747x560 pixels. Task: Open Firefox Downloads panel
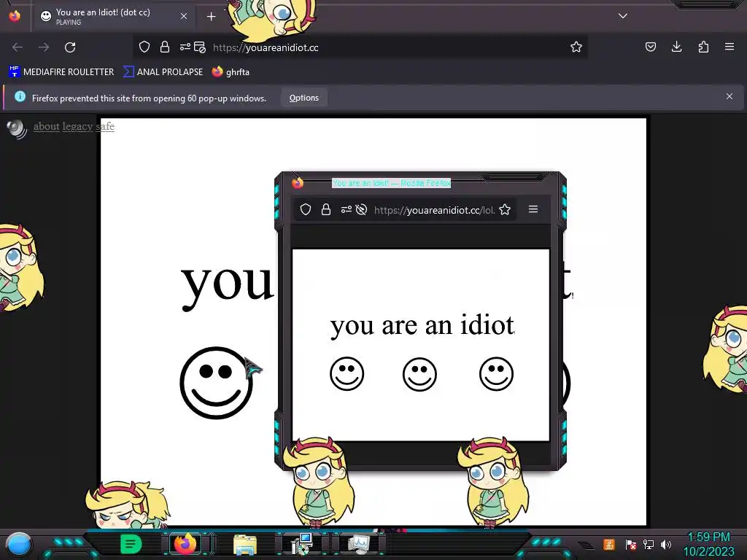click(x=676, y=47)
